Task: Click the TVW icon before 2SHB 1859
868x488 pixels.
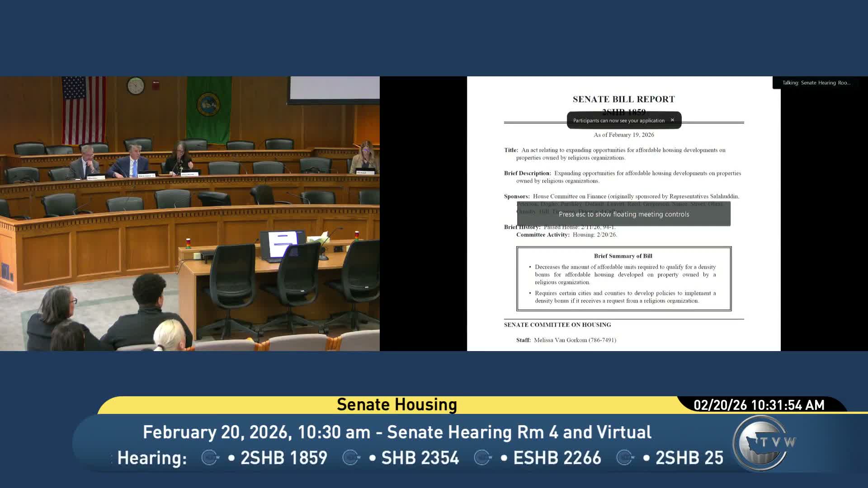Action: pos(210,457)
